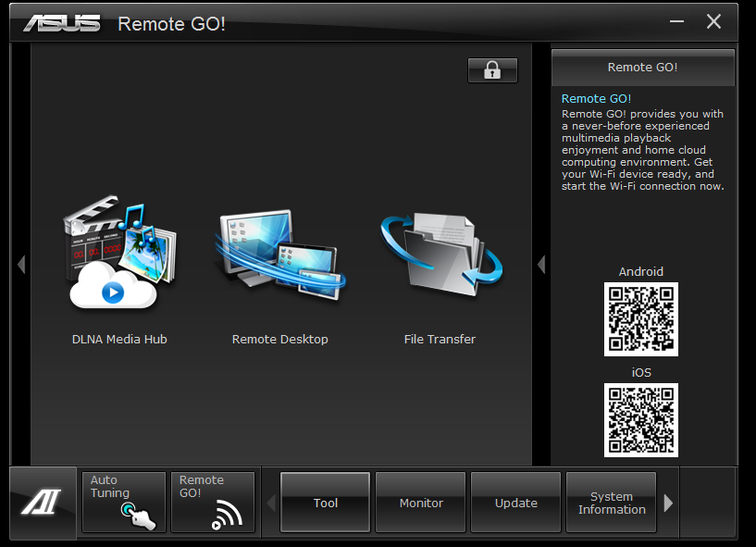This screenshot has width=756, height=547.
Task: Select the Auto Tuning shortcut
Action: click(123, 503)
